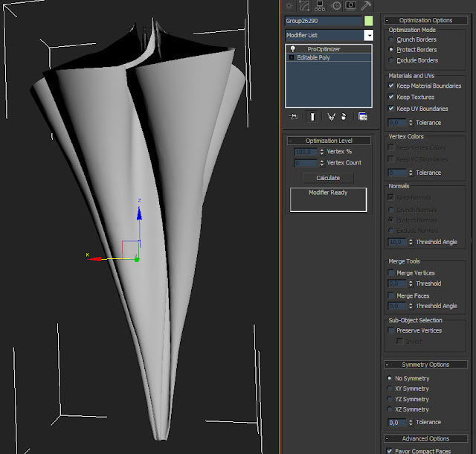Click Merge Faces Threshold Angle spinner
The width and height of the screenshot is (476, 454).
point(411,306)
